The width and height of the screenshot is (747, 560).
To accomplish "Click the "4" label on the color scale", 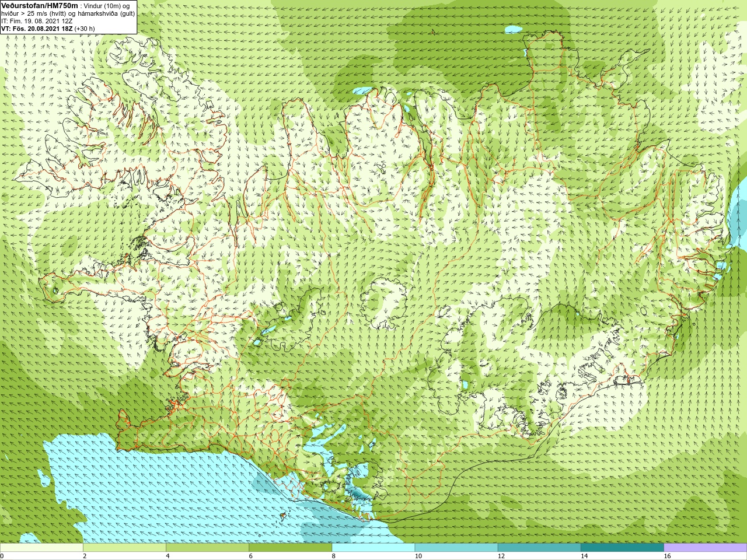I will tap(167, 556).
